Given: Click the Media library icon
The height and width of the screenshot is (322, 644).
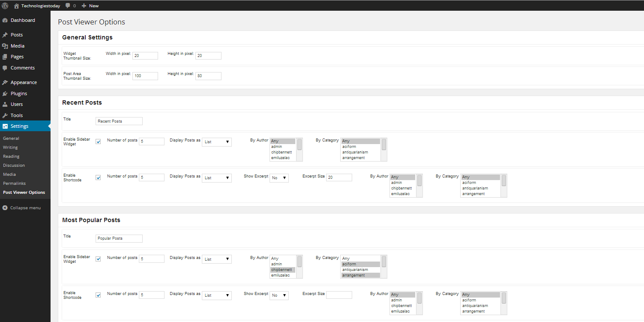Looking at the screenshot, I should click(x=5, y=46).
